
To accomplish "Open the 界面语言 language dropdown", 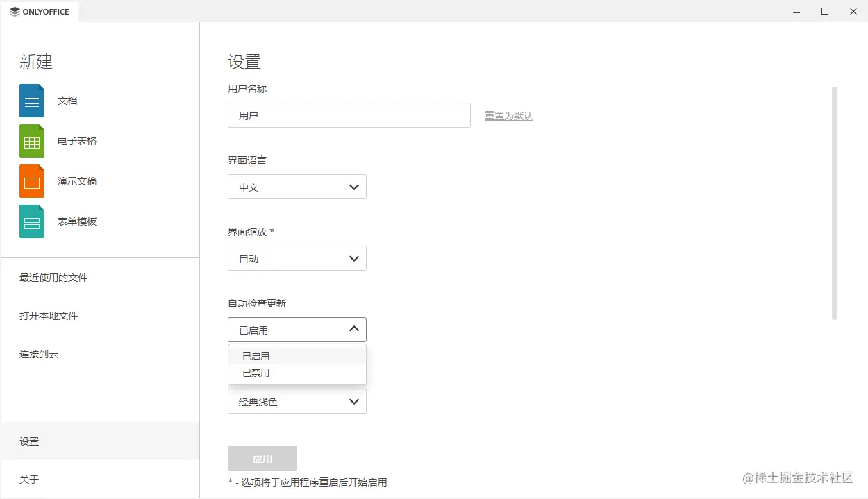I will (297, 187).
